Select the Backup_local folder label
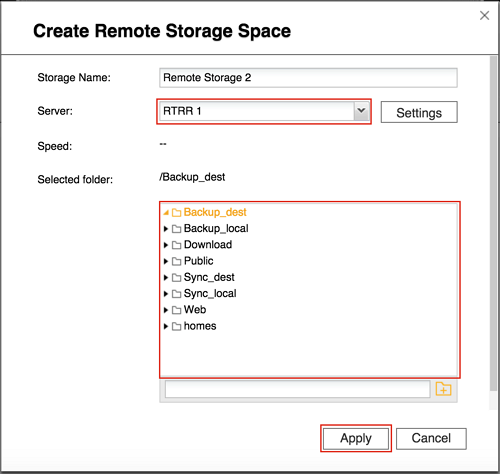Screen dimensions: 500x474 point(216,228)
